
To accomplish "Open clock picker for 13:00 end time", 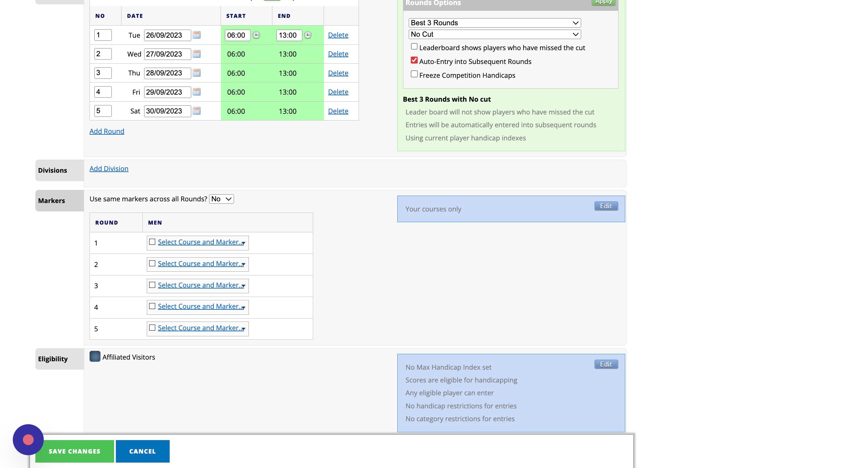I will point(308,35).
